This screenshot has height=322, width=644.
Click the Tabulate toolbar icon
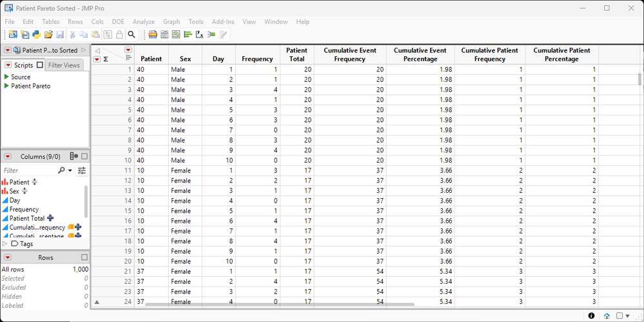point(164,35)
